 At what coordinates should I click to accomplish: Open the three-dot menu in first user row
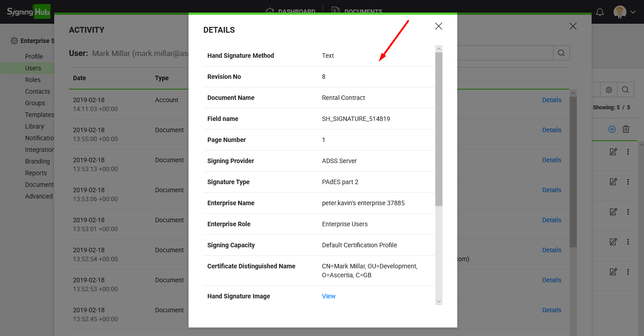pos(628,152)
